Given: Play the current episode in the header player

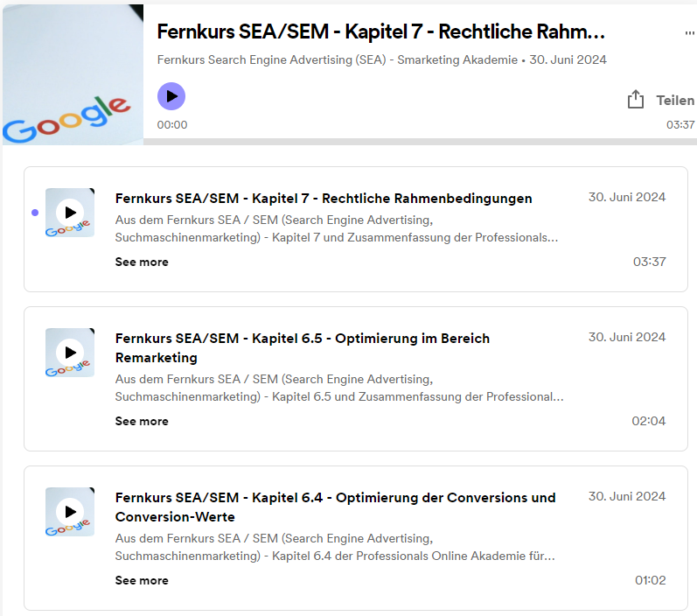Looking at the screenshot, I should tap(171, 96).
